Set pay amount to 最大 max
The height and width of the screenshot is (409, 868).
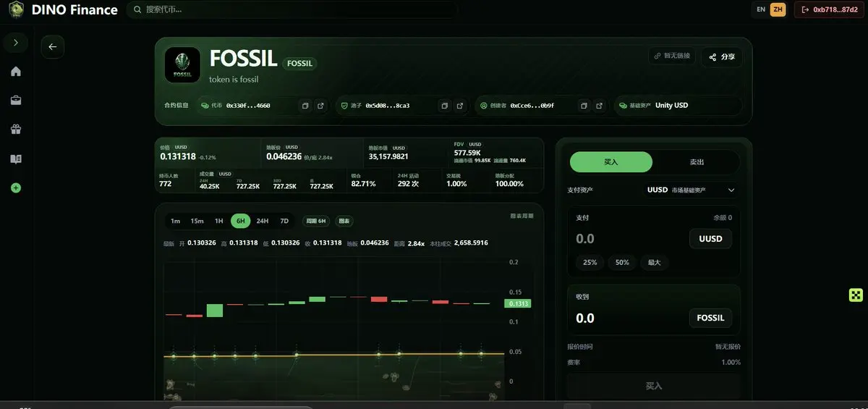[x=655, y=262]
